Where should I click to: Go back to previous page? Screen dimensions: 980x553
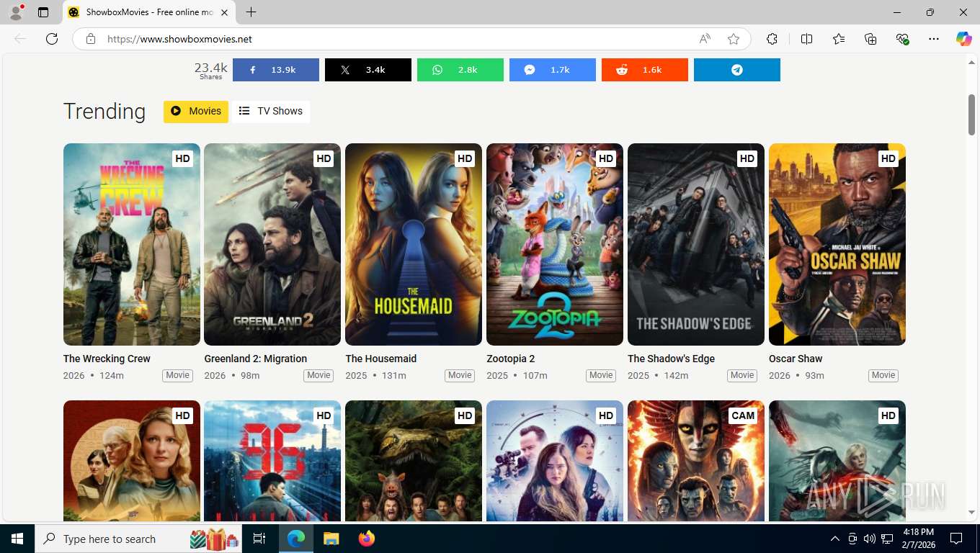click(x=20, y=39)
